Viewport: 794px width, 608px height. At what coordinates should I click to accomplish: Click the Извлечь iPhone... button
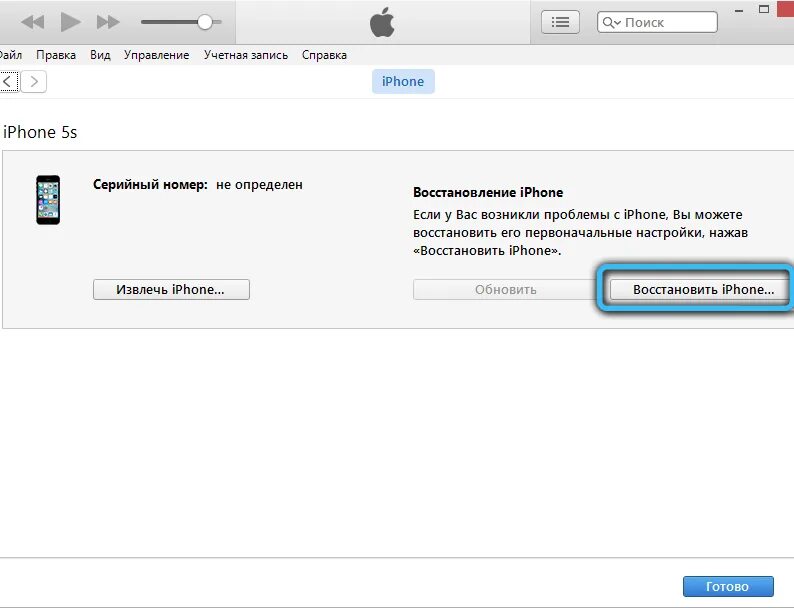click(171, 290)
